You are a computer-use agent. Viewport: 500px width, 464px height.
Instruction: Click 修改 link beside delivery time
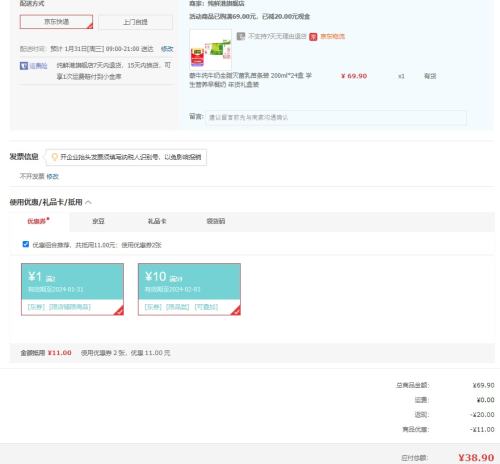(x=167, y=49)
